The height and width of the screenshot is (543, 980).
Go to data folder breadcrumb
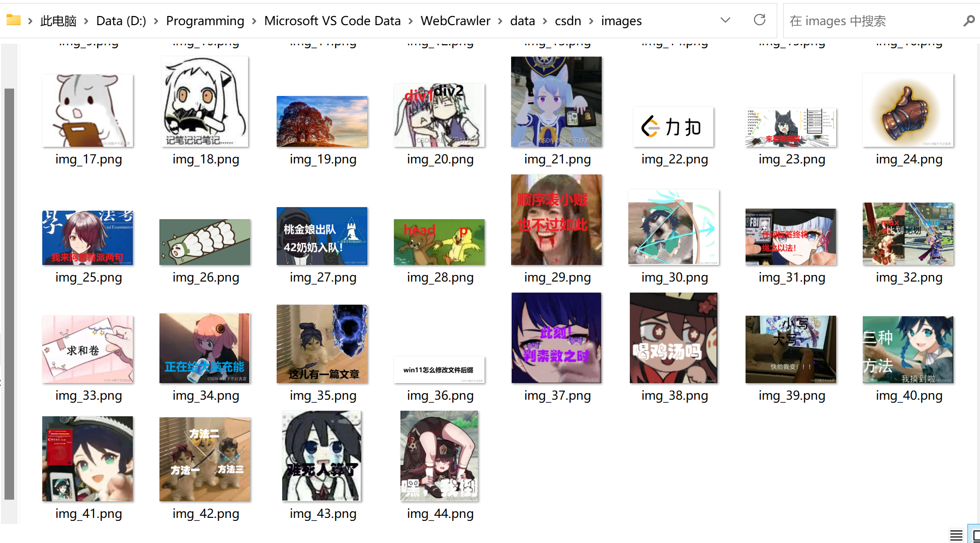pyautogui.click(x=522, y=21)
